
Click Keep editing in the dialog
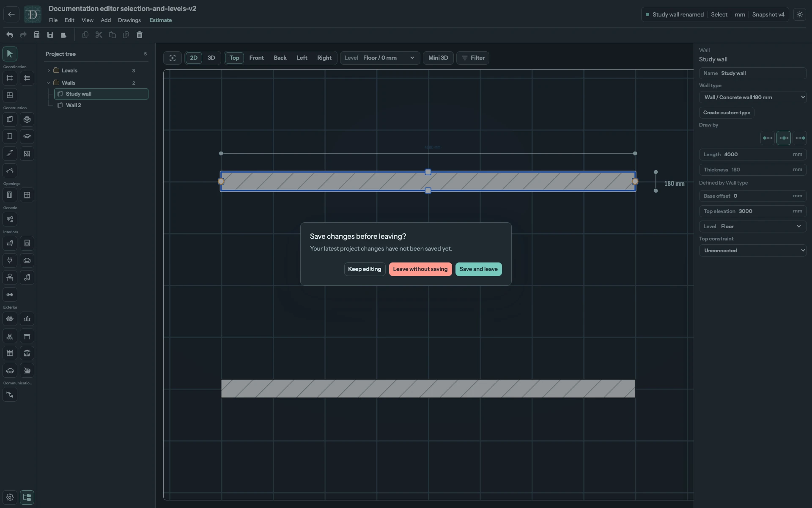[365, 269]
